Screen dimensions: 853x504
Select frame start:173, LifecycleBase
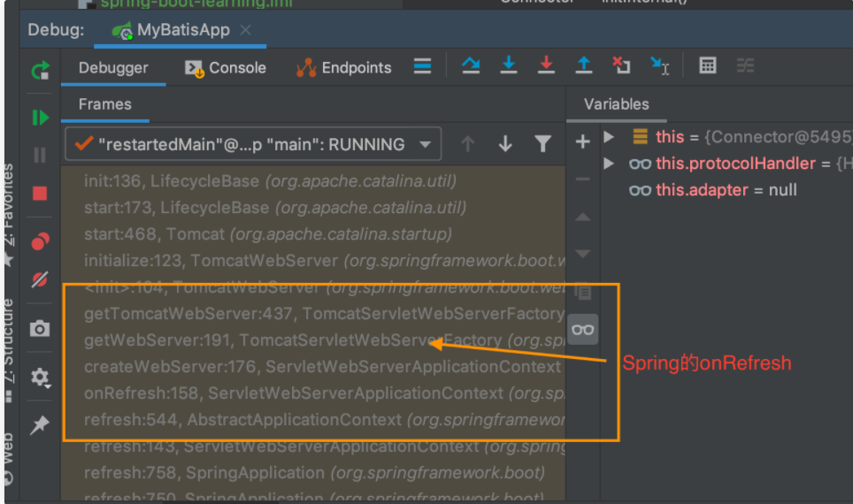(313, 208)
